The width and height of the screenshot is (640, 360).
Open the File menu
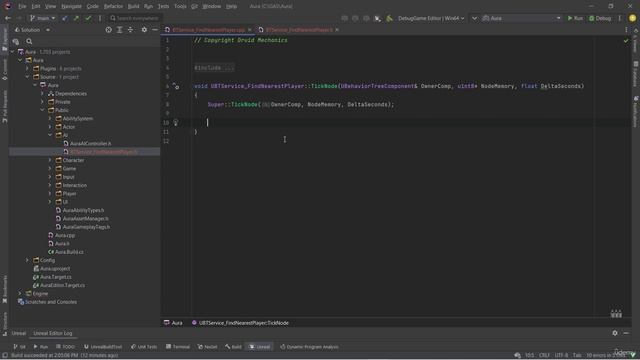[x=22, y=7]
